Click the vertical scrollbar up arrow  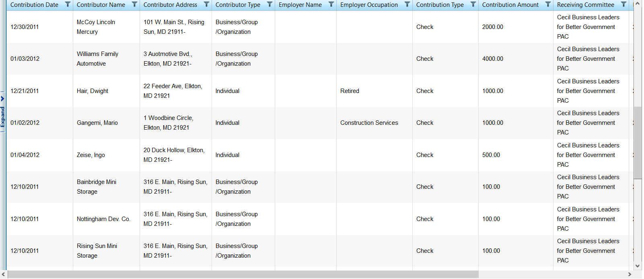[x=638, y=4]
